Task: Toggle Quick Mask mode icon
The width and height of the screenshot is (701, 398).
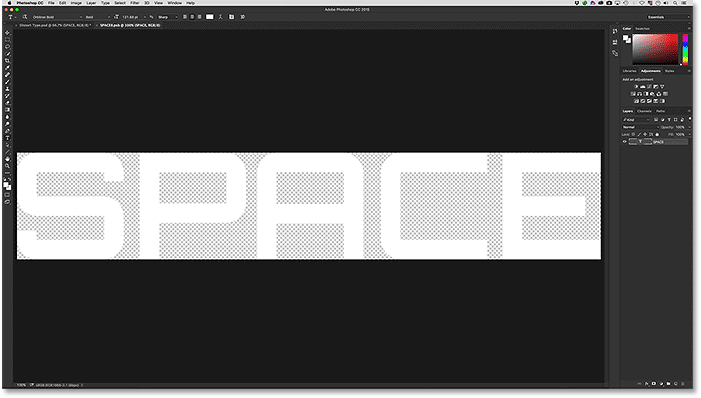Action: pos(7,195)
